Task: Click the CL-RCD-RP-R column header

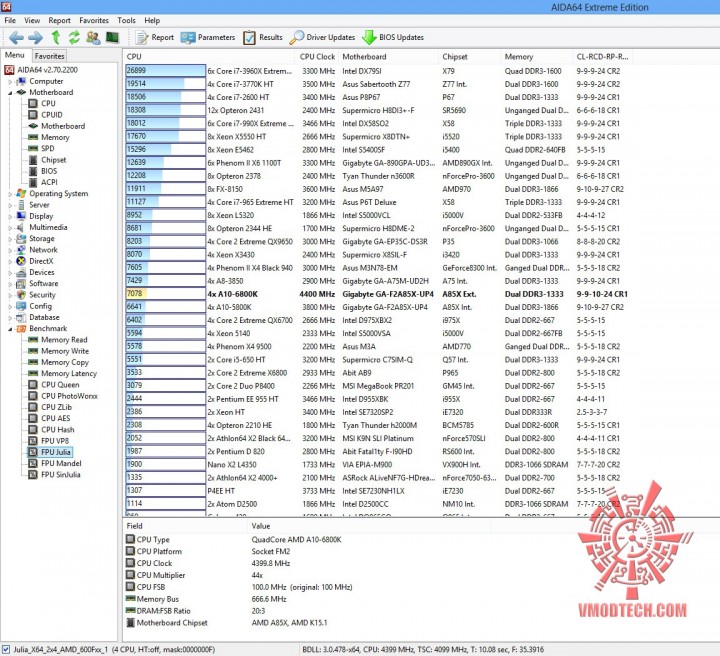Action: click(x=602, y=56)
